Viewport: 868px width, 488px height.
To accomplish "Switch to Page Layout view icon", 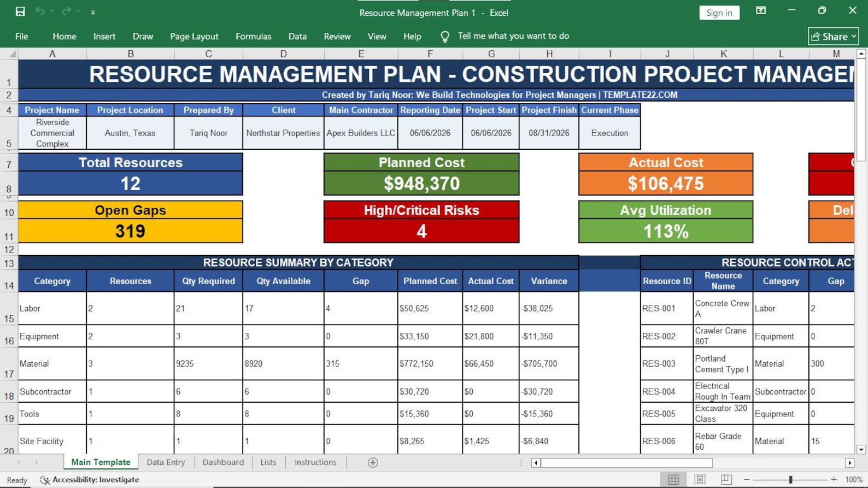I will click(x=700, y=480).
